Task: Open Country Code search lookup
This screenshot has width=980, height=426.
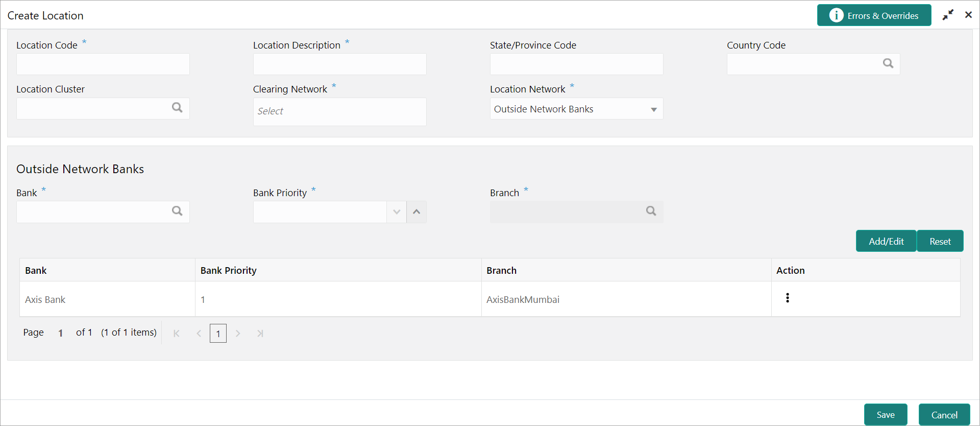Action: pyautogui.click(x=888, y=63)
